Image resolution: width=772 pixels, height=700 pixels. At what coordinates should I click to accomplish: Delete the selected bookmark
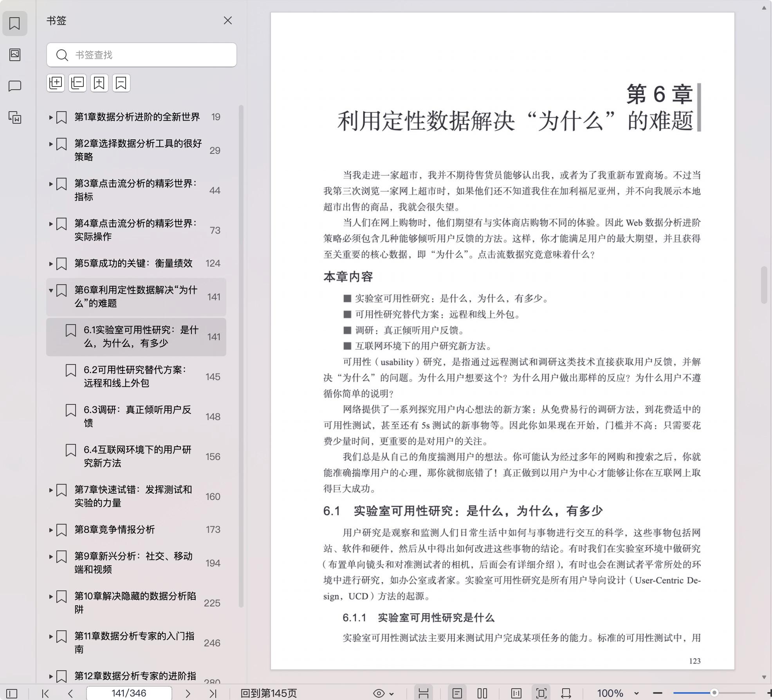121,83
